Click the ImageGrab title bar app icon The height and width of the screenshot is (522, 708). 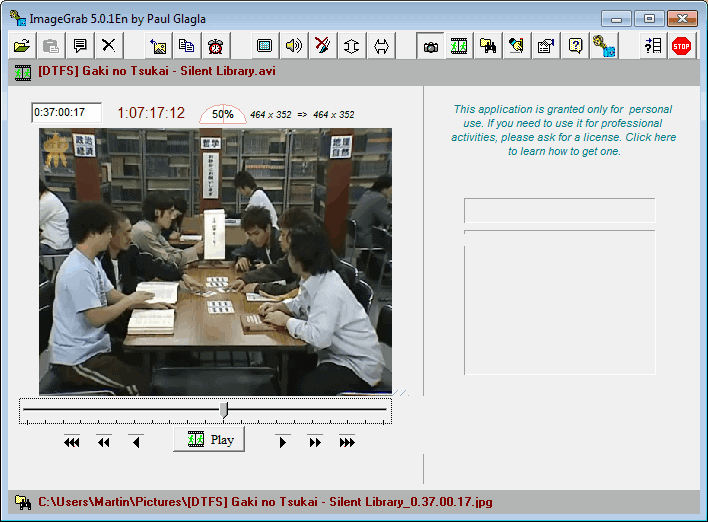[18, 19]
